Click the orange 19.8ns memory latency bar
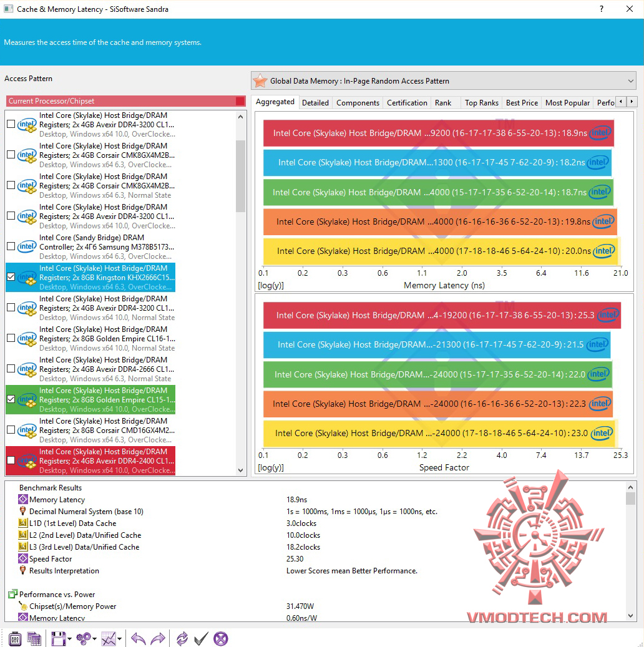This screenshot has height=647, width=644. click(x=440, y=221)
